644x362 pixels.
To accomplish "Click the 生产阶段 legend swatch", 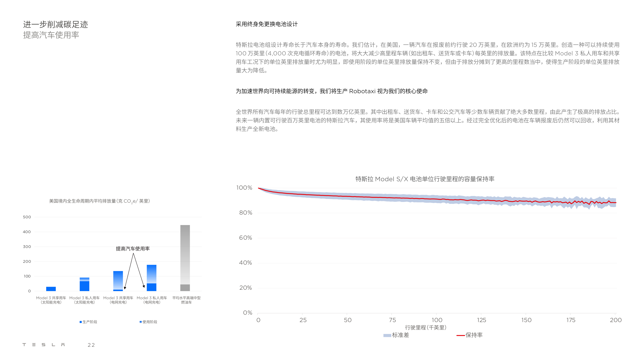I will click(81, 322).
